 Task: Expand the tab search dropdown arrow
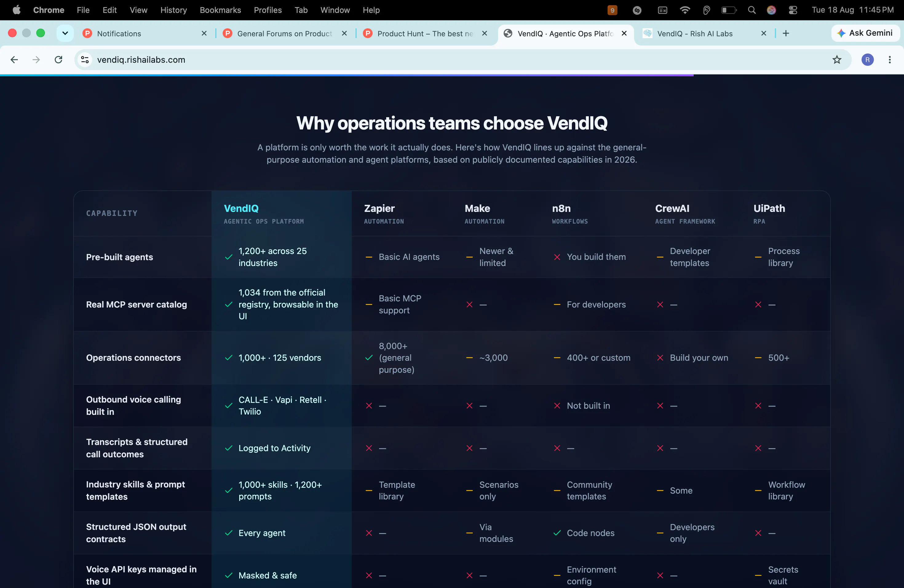[x=65, y=34]
